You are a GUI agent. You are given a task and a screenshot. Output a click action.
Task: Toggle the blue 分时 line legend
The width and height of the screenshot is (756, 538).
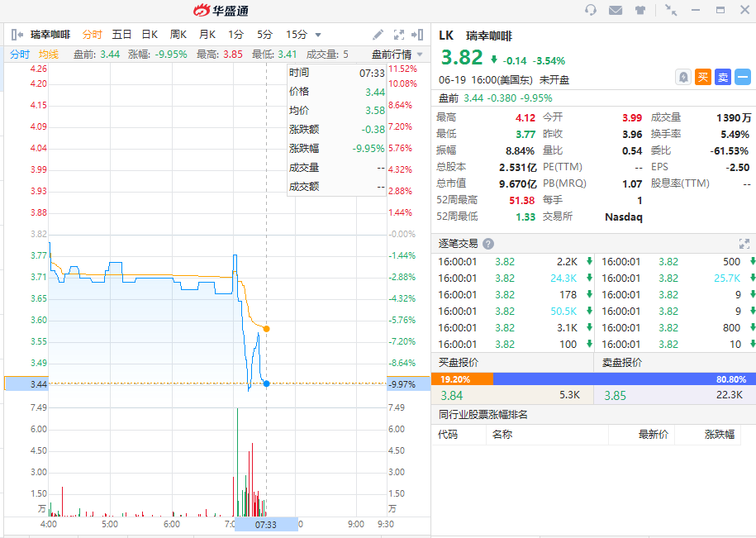20,55
